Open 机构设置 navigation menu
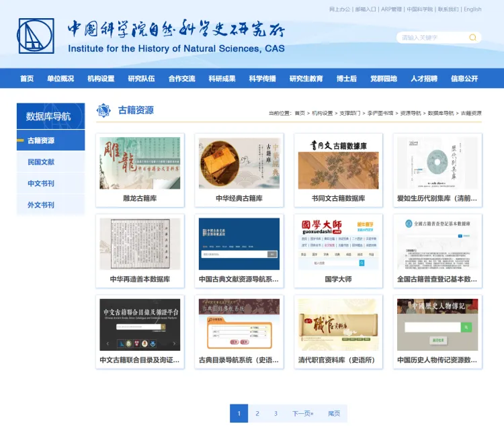Image resolution: width=504 pixels, height=426 pixels. coord(101,79)
